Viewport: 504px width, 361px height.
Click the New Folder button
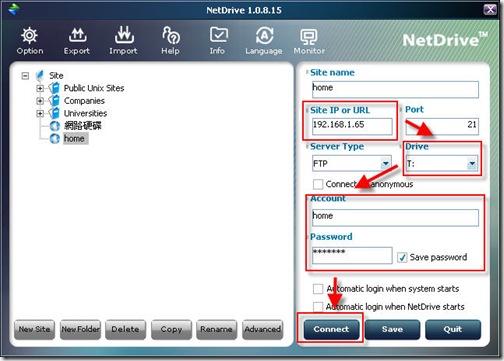click(80, 329)
